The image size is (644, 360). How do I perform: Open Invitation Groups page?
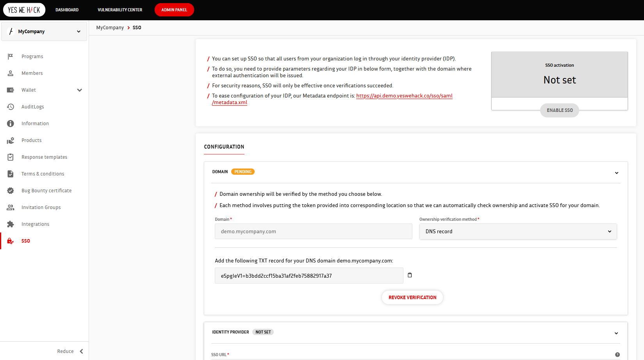[x=41, y=207]
